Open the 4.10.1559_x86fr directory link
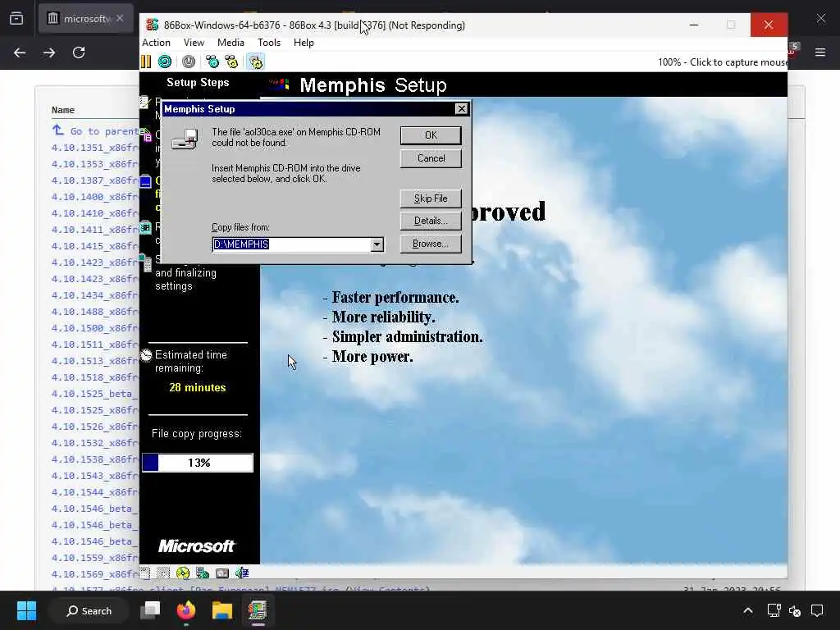The width and height of the screenshot is (840, 630). pyautogui.click(x=95, y=558)
